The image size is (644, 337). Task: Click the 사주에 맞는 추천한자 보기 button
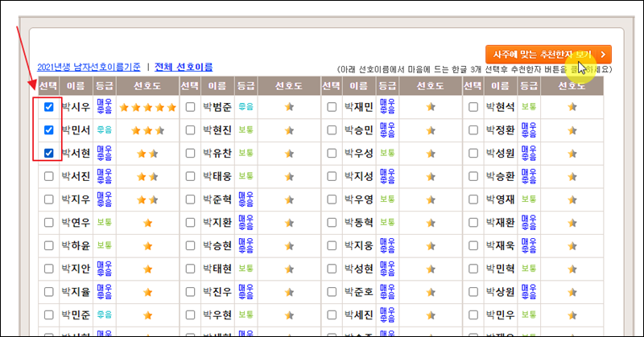point(548,54)
